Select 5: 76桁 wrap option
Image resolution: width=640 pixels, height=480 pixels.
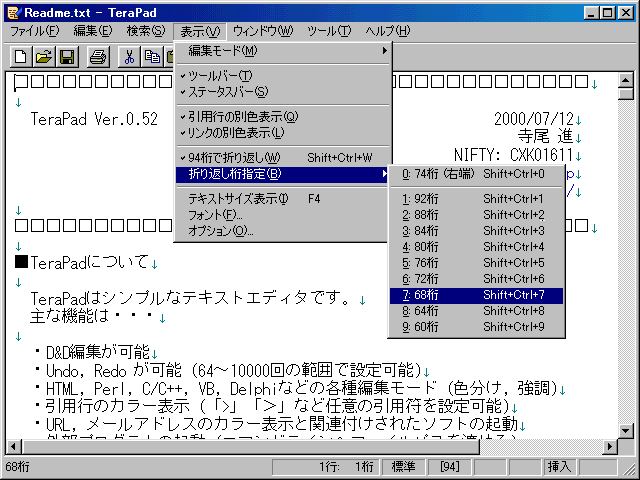pos(476,263)
